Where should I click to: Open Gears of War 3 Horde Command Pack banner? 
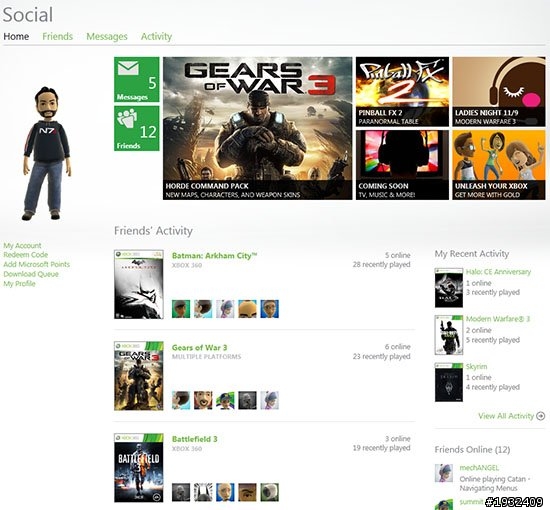tap(257, 128)
